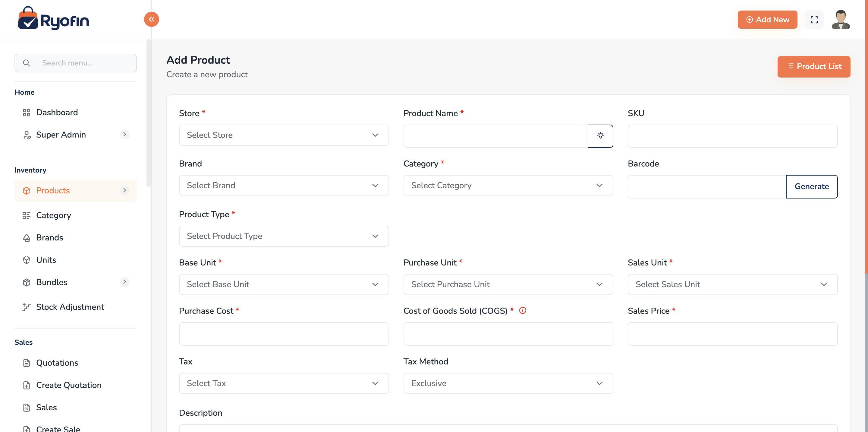
Task: Select the Products menu item
Action: tap(75, 191)
